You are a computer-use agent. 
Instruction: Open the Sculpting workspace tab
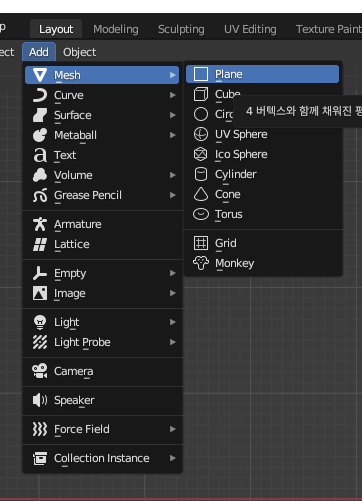point(181,29)
